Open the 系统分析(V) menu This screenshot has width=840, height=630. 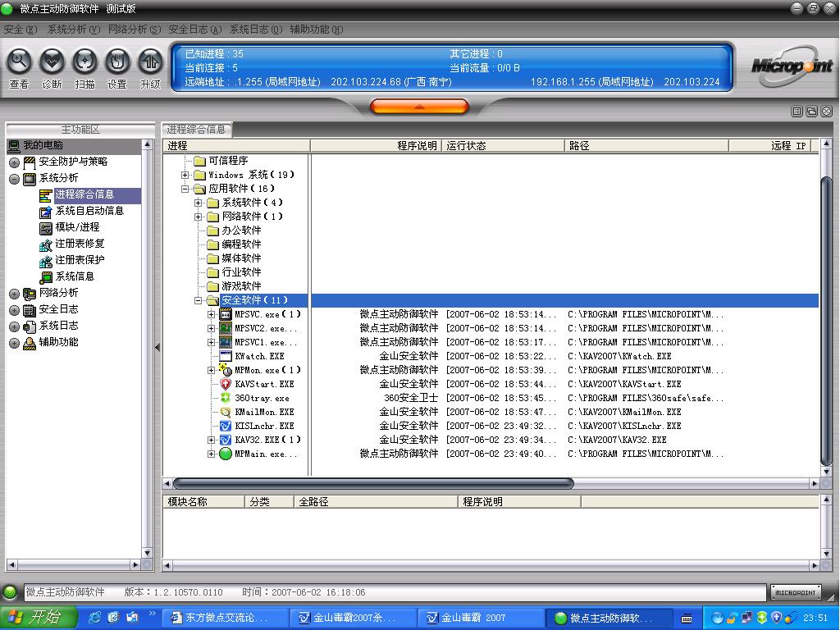[73, 30]
